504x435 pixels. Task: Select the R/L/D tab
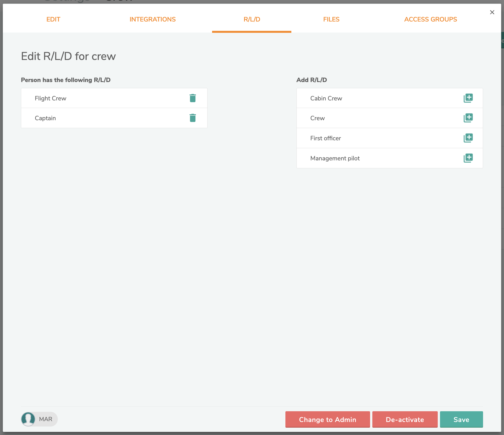pyautogui.click(x=252, y=19)
